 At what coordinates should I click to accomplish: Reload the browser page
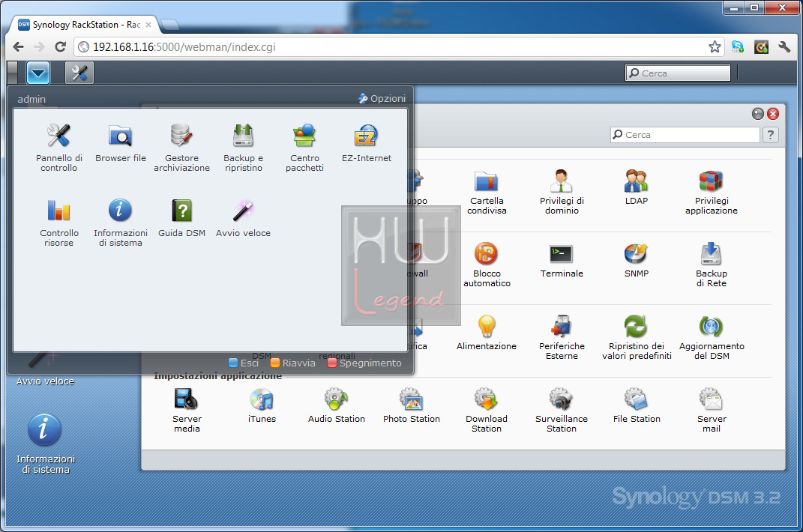tap(61, 47)
